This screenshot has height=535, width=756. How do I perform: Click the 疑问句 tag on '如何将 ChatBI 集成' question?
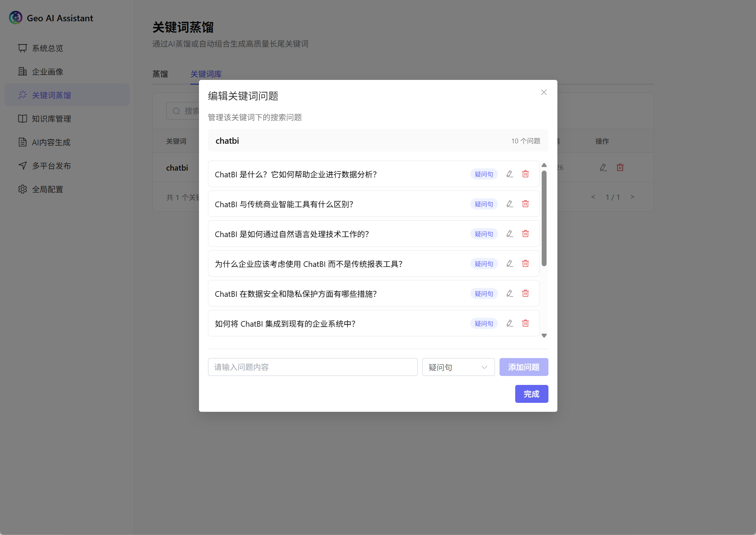click(484, 324)
